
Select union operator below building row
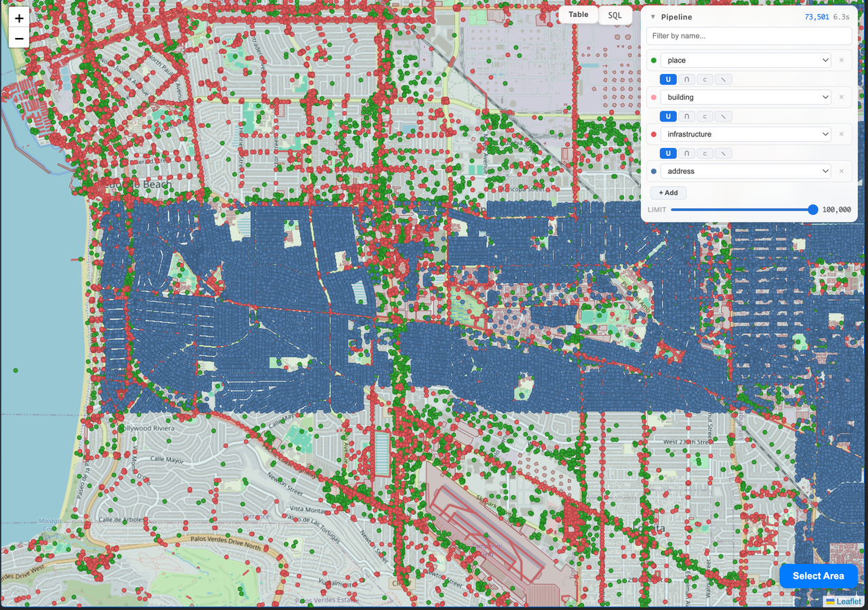click(x=668, y=116)
